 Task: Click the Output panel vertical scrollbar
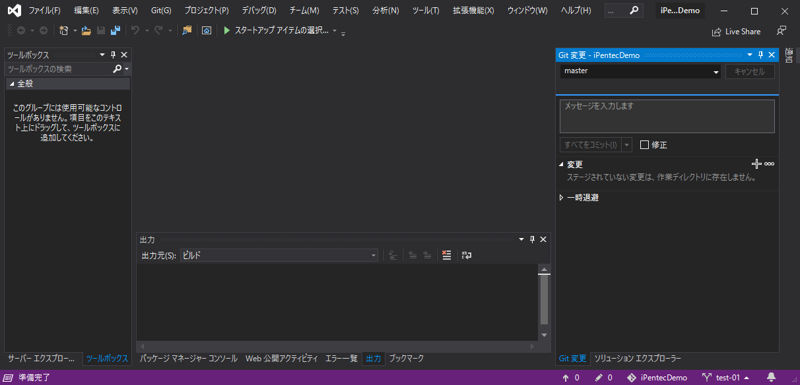(544, 302)
